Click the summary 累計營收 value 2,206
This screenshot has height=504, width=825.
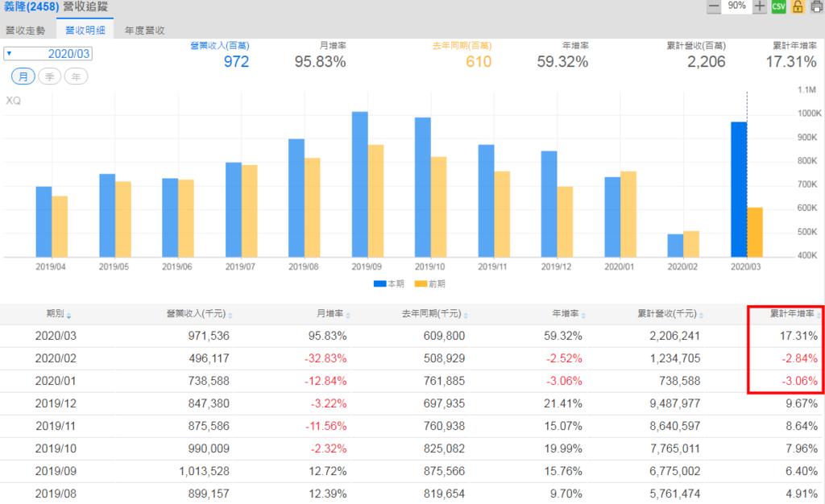tap(706, 62)
